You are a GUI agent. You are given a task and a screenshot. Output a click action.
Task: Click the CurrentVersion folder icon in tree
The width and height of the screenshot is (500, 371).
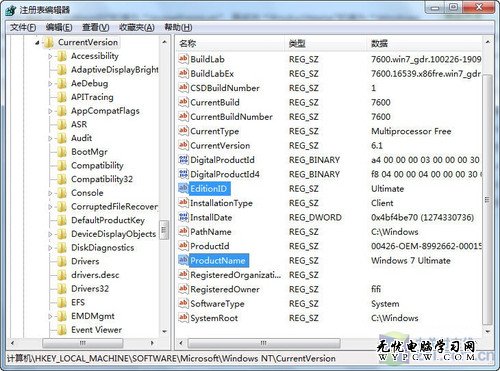49,42
